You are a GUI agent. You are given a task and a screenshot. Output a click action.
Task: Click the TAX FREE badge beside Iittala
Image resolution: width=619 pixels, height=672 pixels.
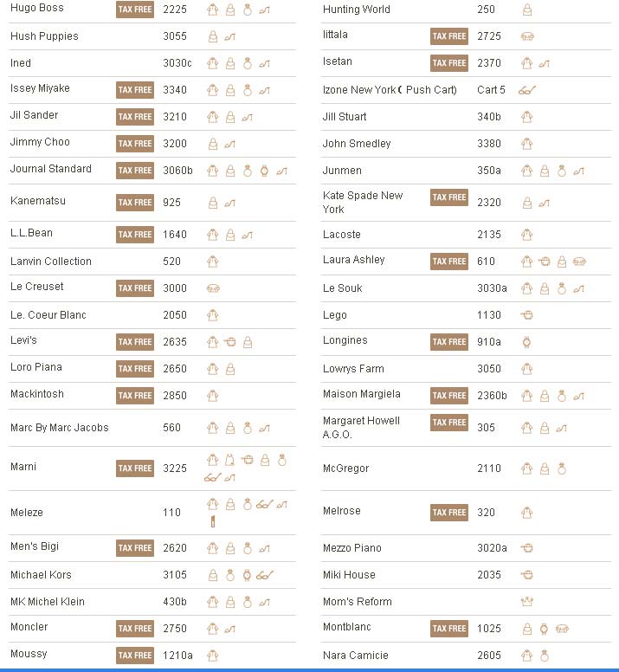[449, 36]
